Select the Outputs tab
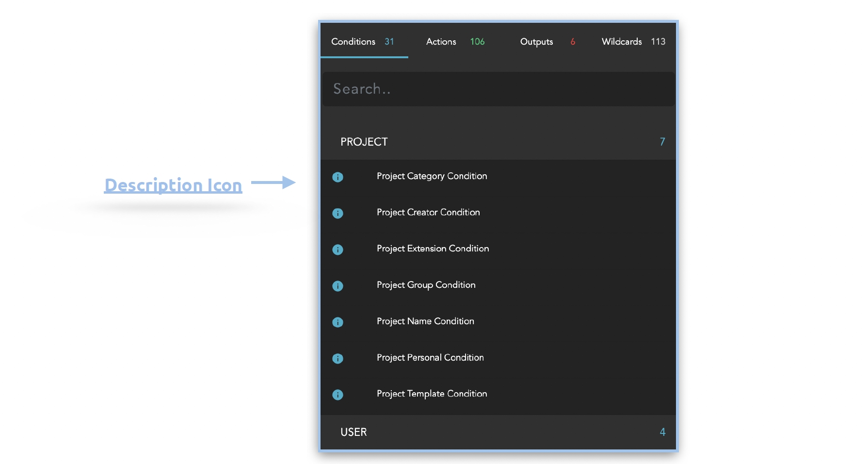Viewport: 868px width, 464px height. 547,42
